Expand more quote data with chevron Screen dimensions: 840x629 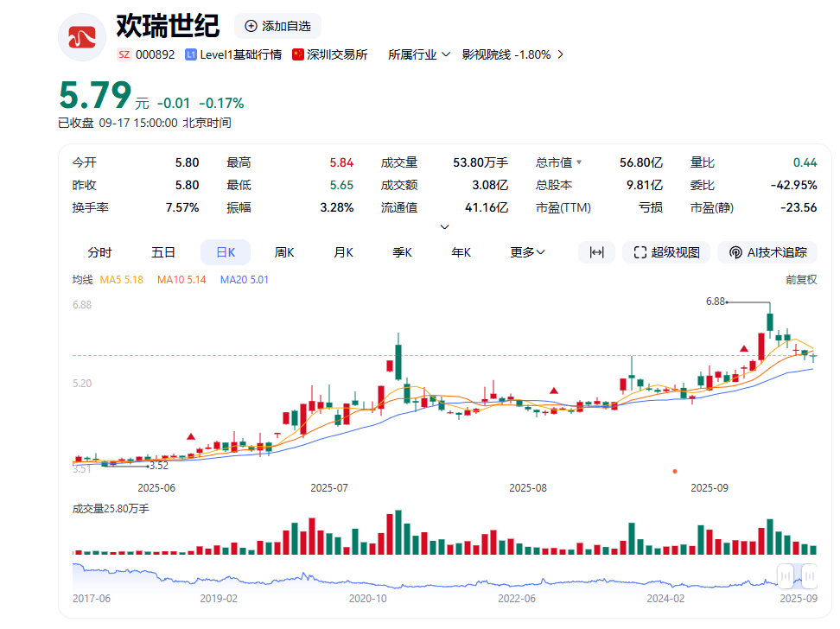[x=444, y=227]
